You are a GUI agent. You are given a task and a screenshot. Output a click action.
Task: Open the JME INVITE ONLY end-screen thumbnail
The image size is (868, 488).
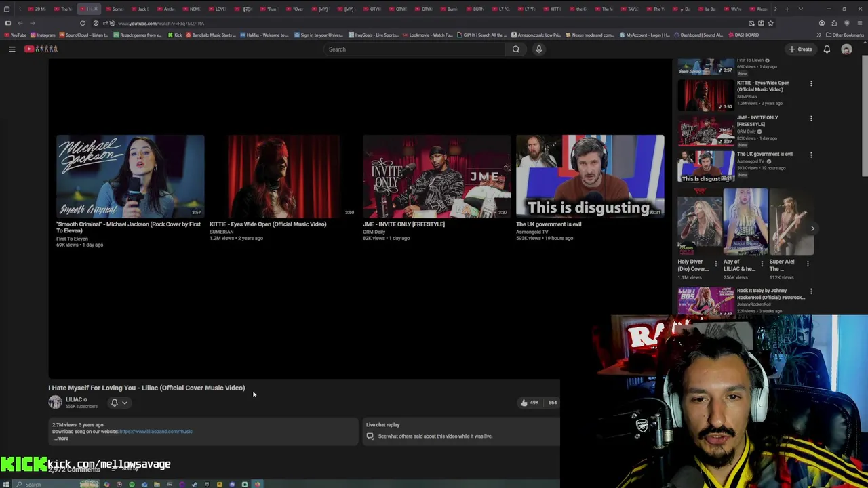tap(437, 176)
